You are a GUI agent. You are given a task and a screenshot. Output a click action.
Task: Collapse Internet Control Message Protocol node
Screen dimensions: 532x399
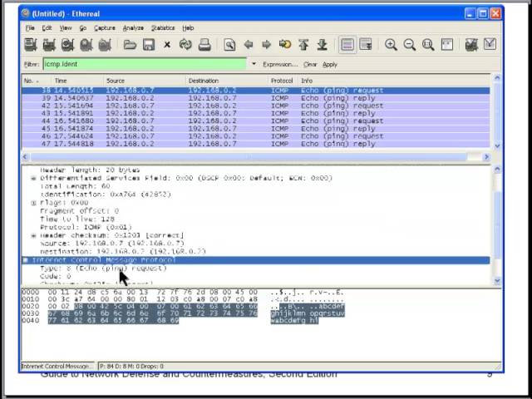(26, 260)
